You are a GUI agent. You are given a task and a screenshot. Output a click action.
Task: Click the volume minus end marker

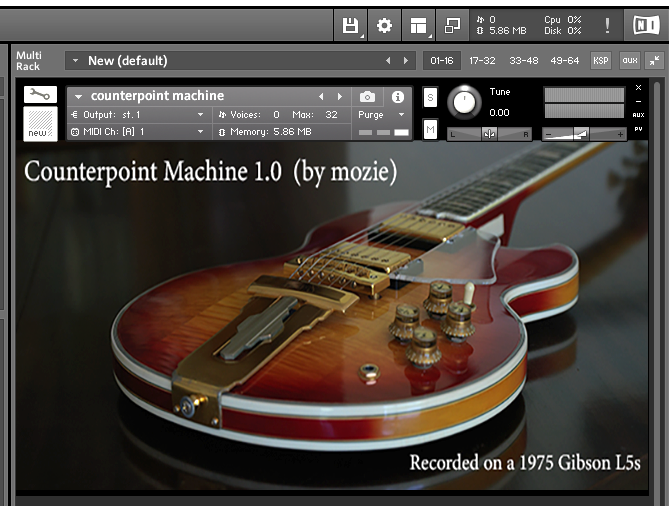[549, 135]
